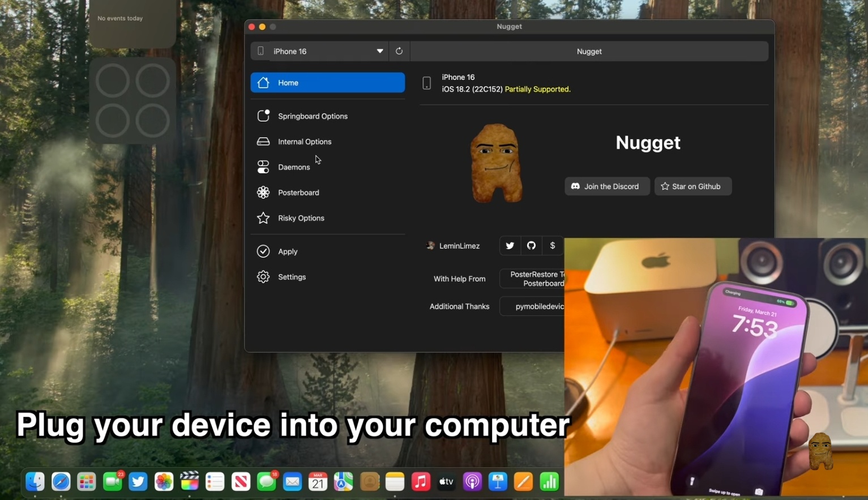Click the Join the Discord button

606,186
